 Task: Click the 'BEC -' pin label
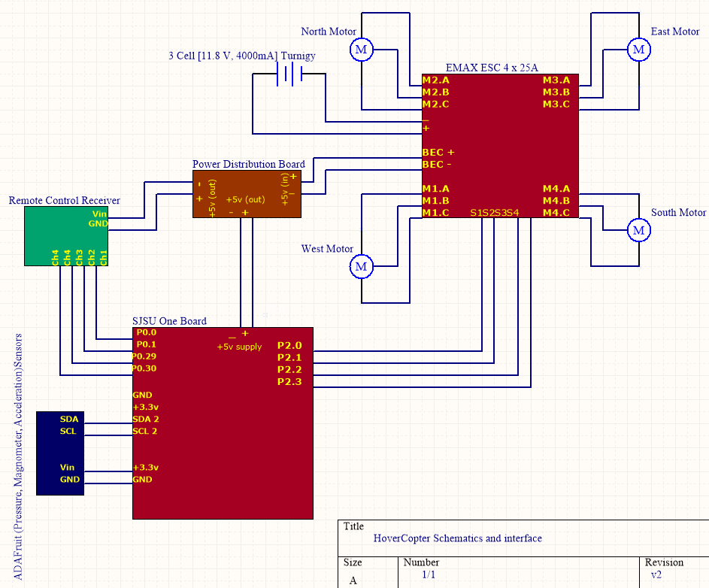[x=437, y=164]
